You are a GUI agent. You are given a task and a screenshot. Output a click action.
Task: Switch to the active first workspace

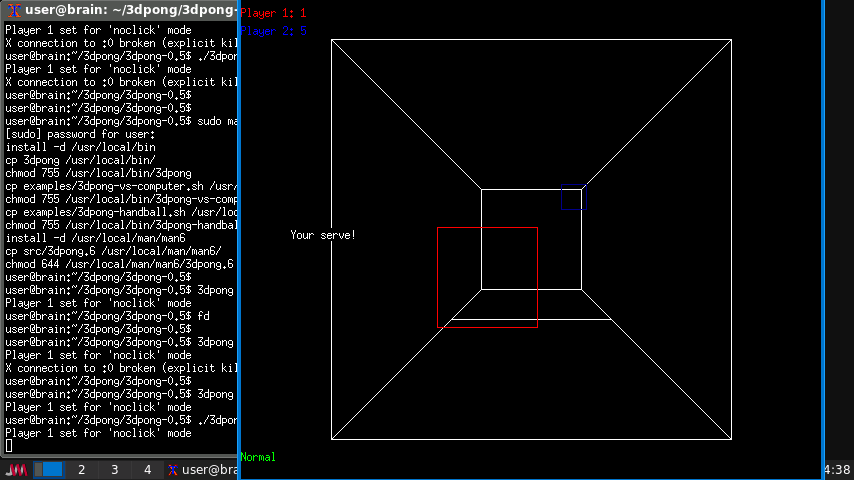click(x=51, y=469)
